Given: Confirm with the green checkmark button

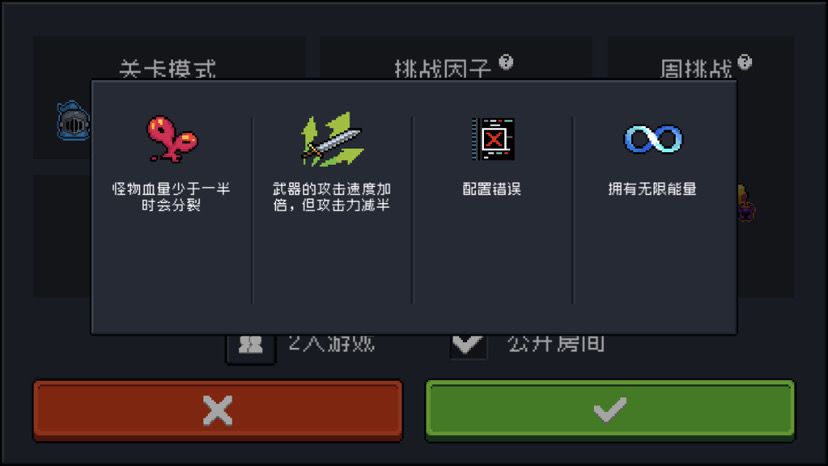Looking at the screenshot, I should 610,411.
